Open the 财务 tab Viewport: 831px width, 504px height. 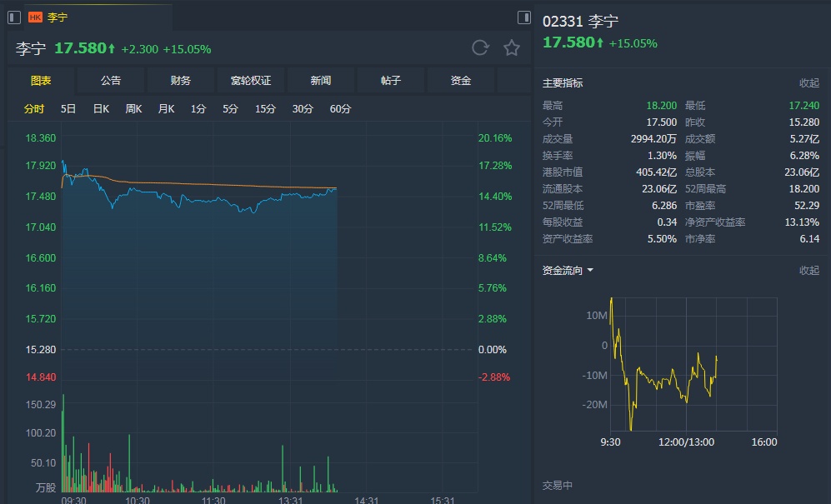[x=181, y=81]
